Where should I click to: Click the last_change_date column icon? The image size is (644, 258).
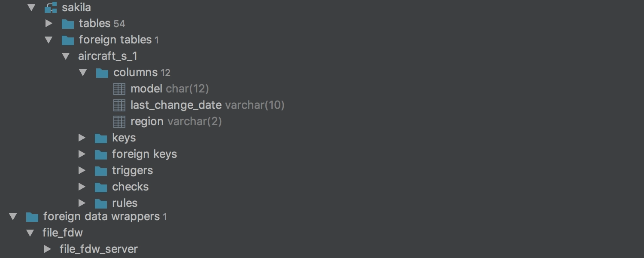coord(119,105)
